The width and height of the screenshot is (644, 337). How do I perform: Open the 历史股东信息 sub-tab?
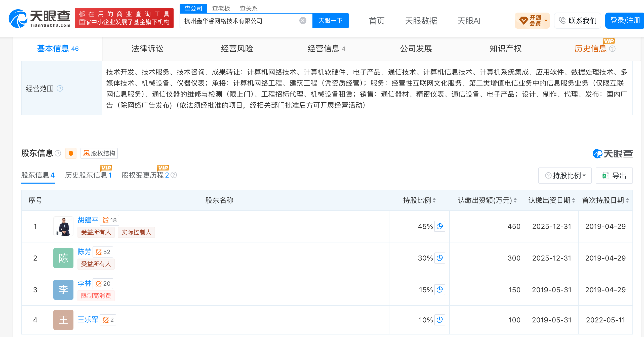coord(88,175)
